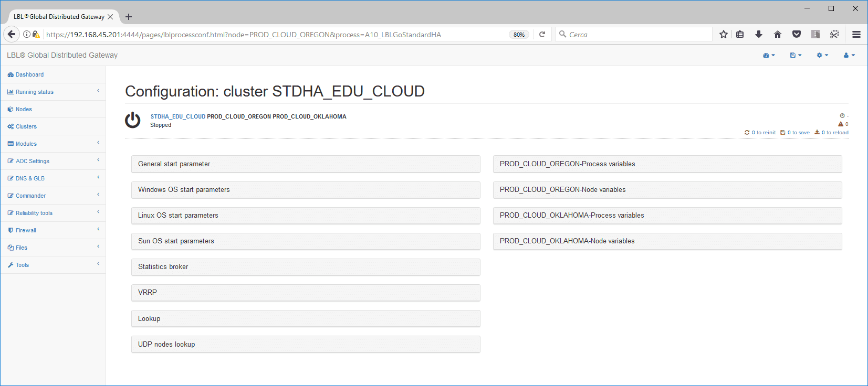868x386 pixels.
Task: Expand the General start parameter section
Action: (306, 164)
